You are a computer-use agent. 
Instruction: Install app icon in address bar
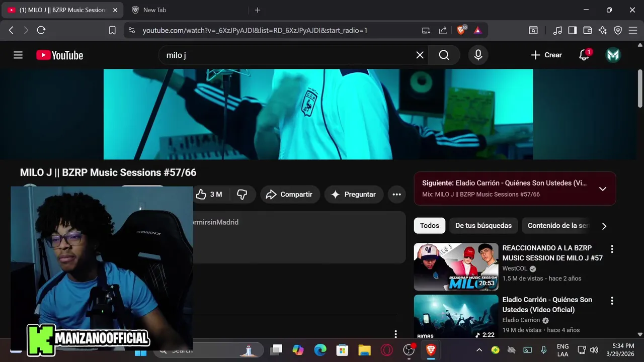click(x=426, y=30)
